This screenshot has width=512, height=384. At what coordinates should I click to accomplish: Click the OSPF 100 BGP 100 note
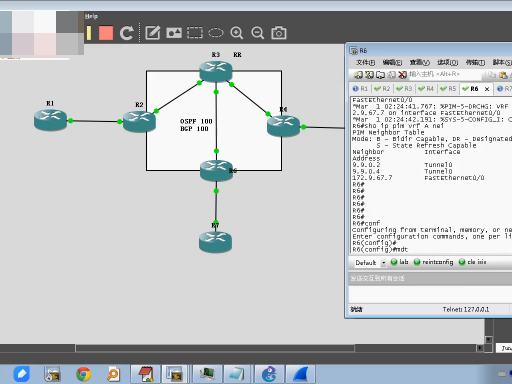196,125
